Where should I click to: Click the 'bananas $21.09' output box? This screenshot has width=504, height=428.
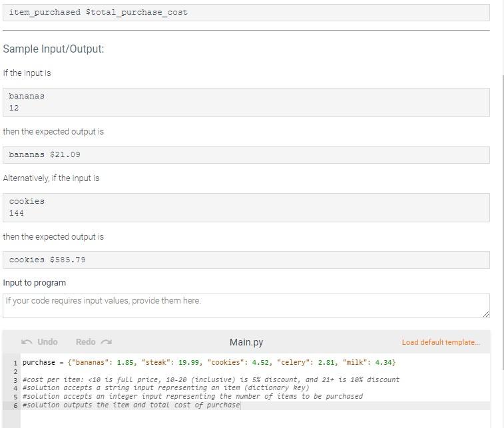click(x=246, y=155)
